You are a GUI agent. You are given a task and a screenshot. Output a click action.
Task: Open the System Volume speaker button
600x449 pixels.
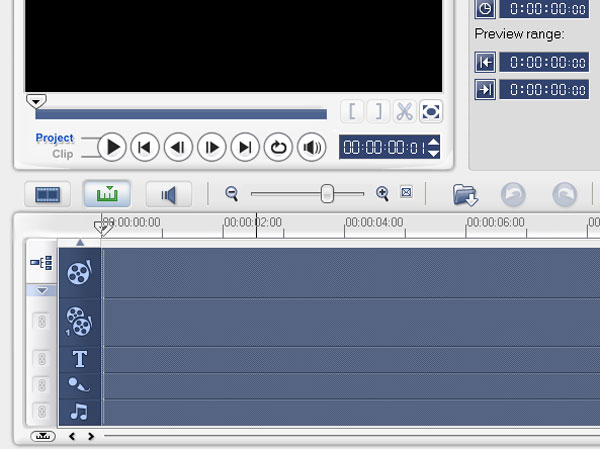311,147
